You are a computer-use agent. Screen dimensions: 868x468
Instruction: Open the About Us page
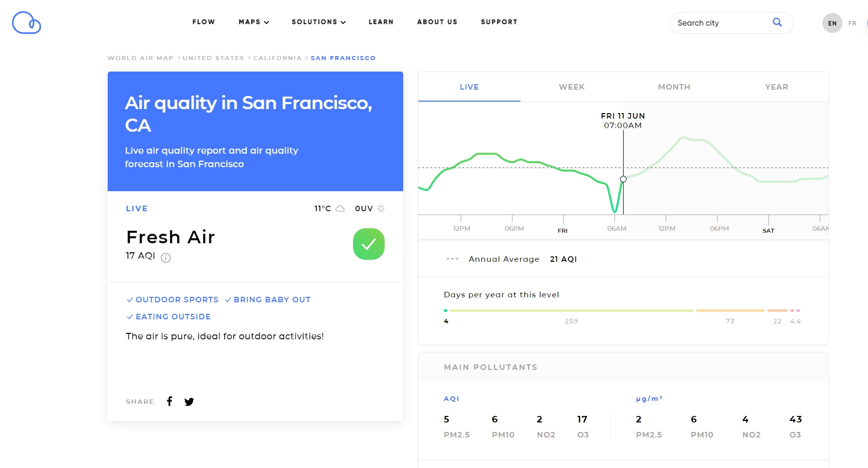coord(437,22)
